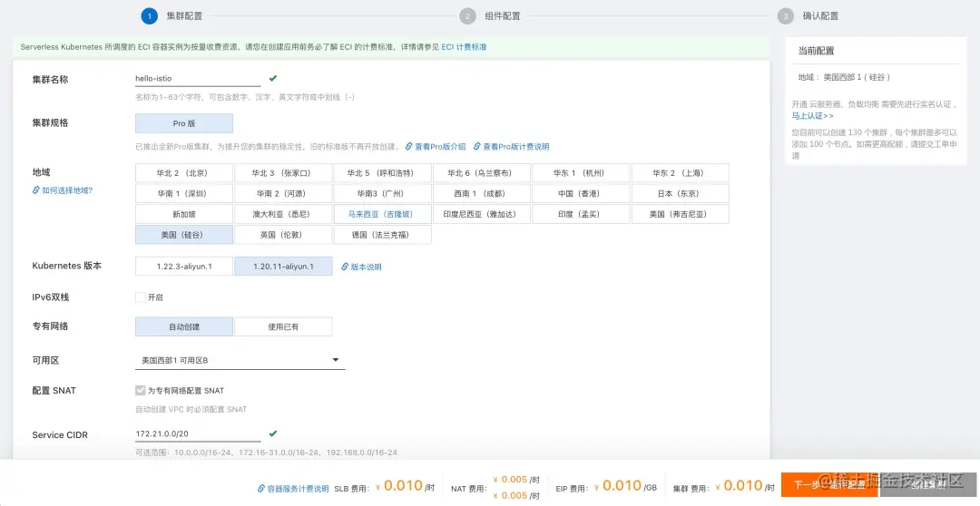Click 当前配置 panel heading
The width and height of the screenshot is (980, 506).
[x=817, y=51]
